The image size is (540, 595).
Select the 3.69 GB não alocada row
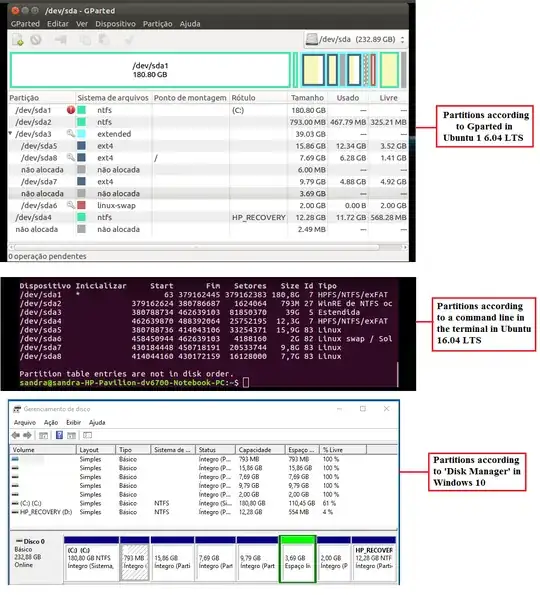click(208, 194)
